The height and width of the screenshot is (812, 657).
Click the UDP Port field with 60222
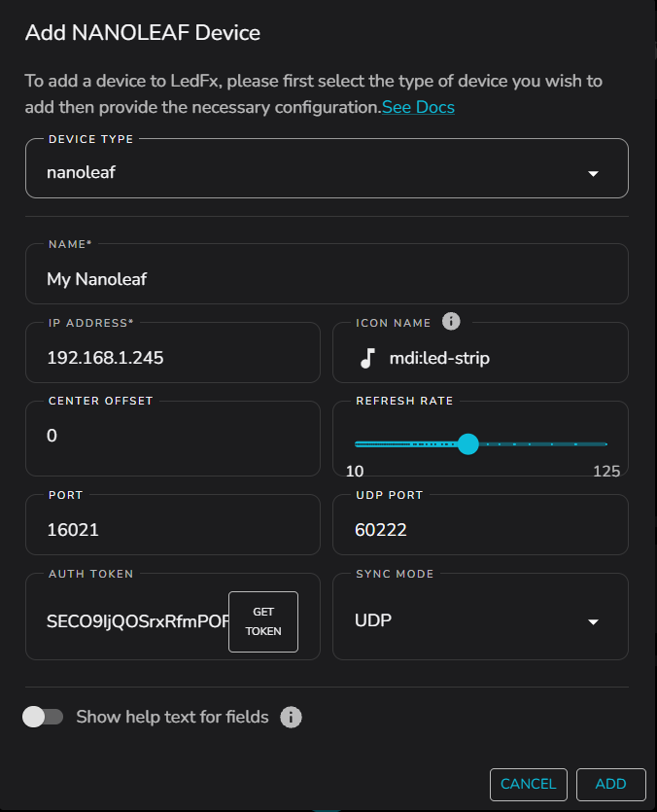[480, 524]
